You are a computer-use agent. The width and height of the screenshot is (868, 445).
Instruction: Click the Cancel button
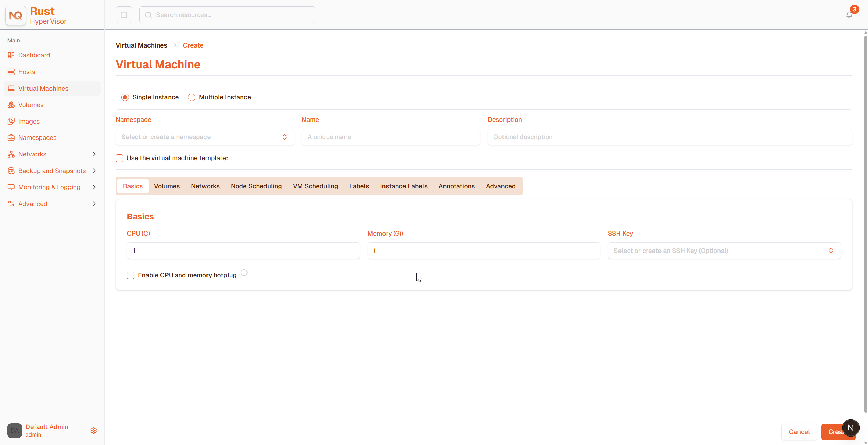click(799, 432)
